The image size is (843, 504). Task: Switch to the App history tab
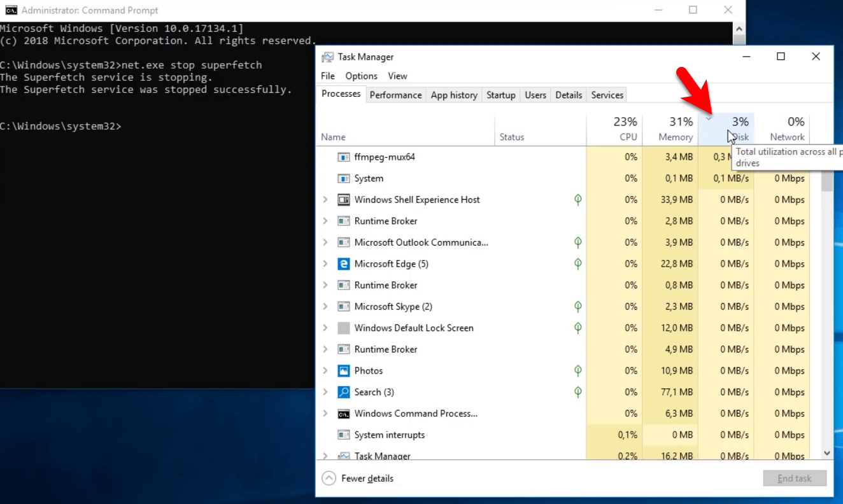coord(454,95)
